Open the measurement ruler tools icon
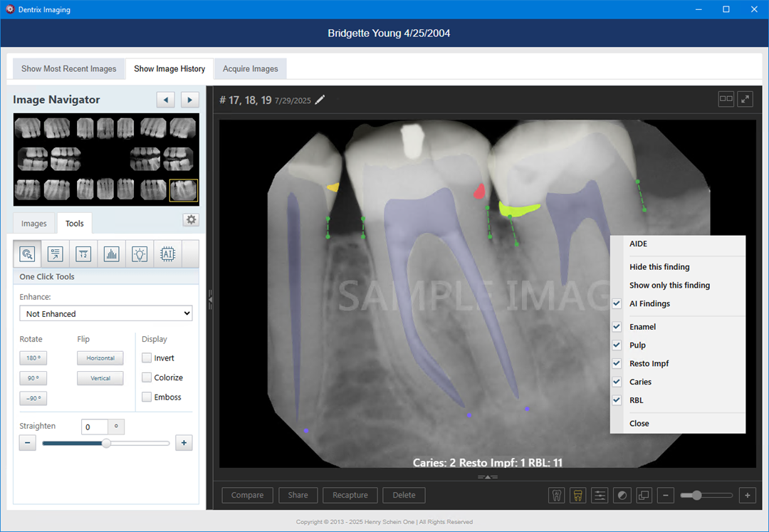 pos(83,254)
